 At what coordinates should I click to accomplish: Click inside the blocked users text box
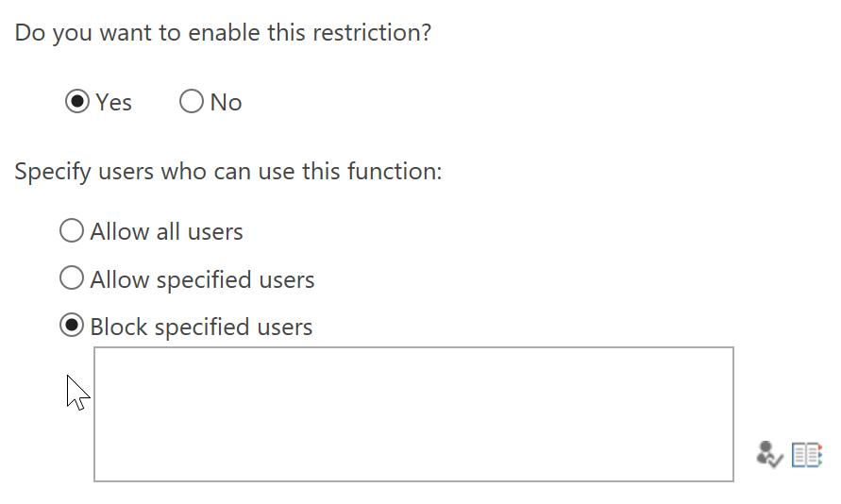click(x=413, y=414)
